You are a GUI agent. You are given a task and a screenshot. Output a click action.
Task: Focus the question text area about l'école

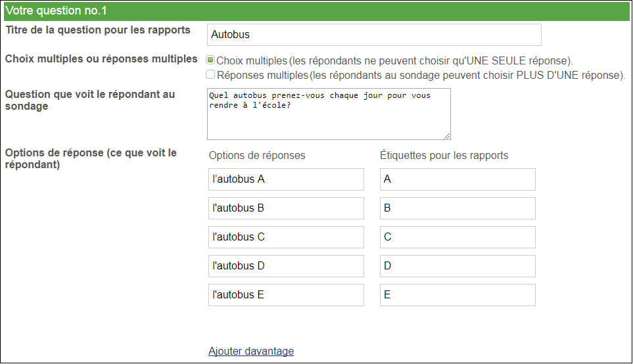(x=329, y=114)
